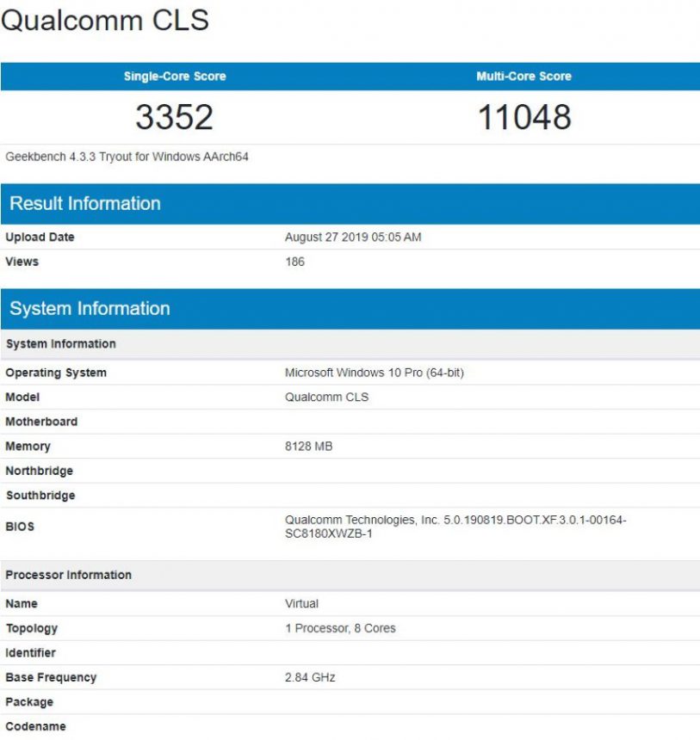
Task: Select the "Topology" row label
Action: click(32, 629)
